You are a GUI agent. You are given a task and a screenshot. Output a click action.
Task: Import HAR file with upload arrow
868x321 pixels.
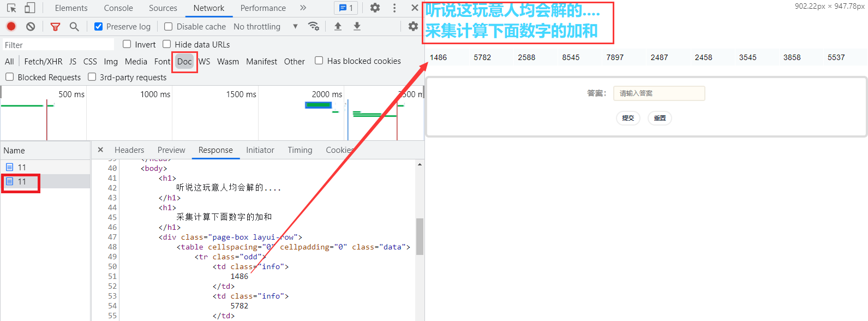pos(338,26)
